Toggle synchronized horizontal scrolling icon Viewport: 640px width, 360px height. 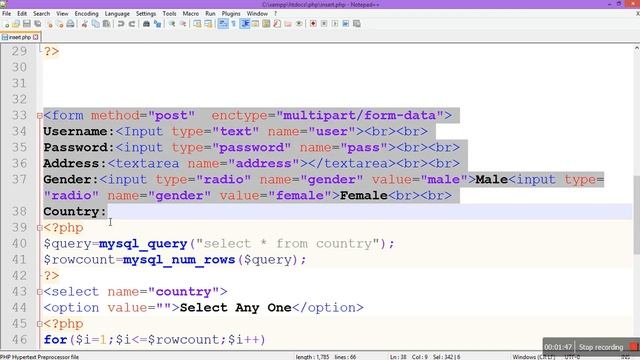tap(208, 24)
